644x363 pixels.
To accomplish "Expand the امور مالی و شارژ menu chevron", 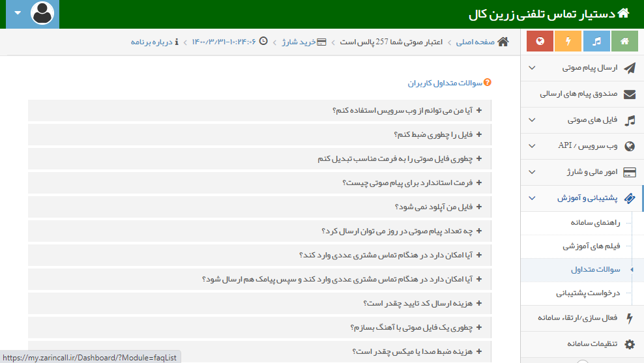I will [x=532, y=172].
